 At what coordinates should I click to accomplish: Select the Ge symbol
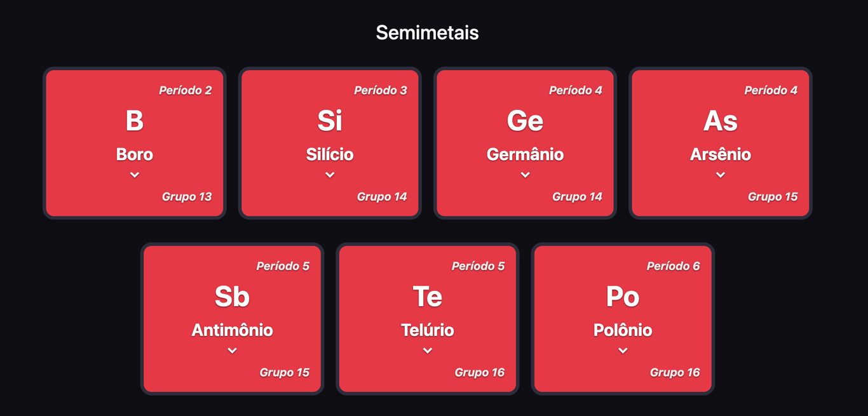click(524, 120)
